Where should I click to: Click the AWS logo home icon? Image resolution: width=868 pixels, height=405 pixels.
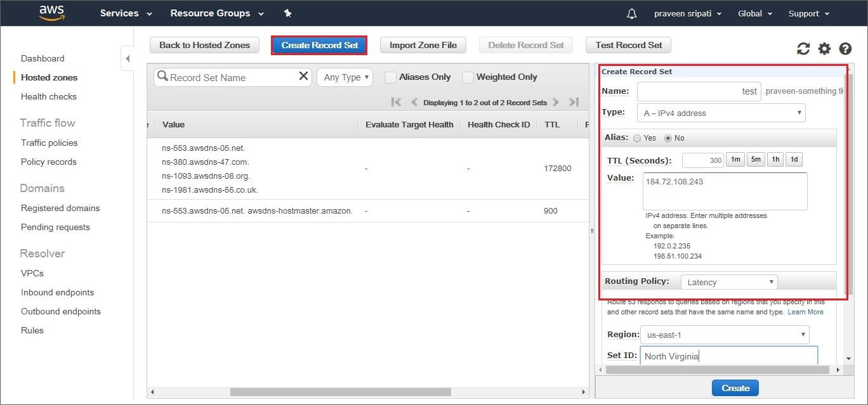point(52,13)
